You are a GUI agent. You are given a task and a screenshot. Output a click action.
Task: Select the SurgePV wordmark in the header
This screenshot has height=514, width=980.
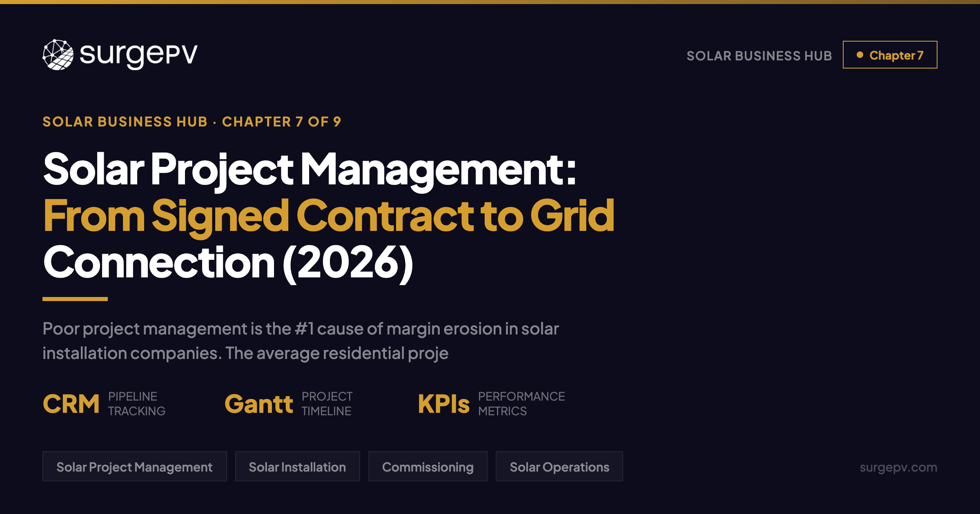[x=137, y=54]
